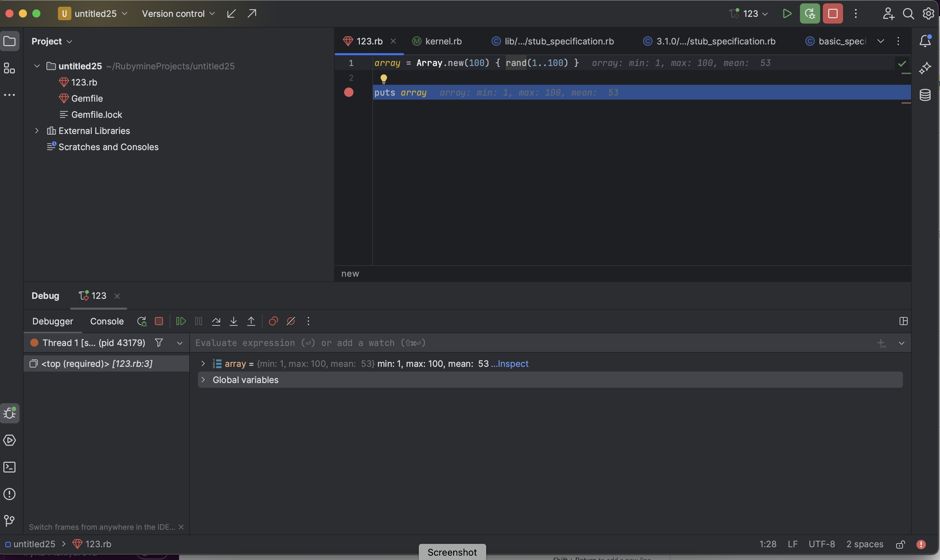Open the Database tool window icon

tap(925, 95)
